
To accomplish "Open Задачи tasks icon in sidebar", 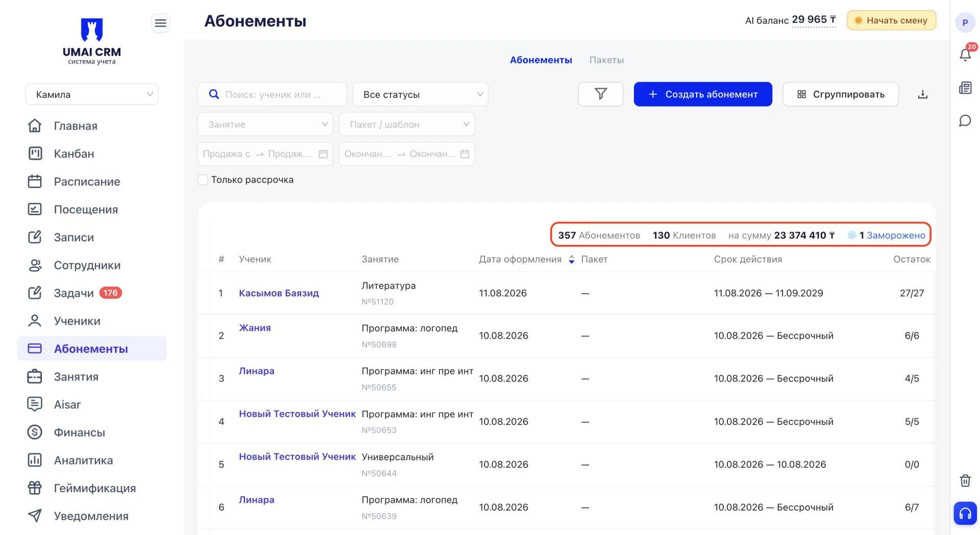I will [35, 293].
